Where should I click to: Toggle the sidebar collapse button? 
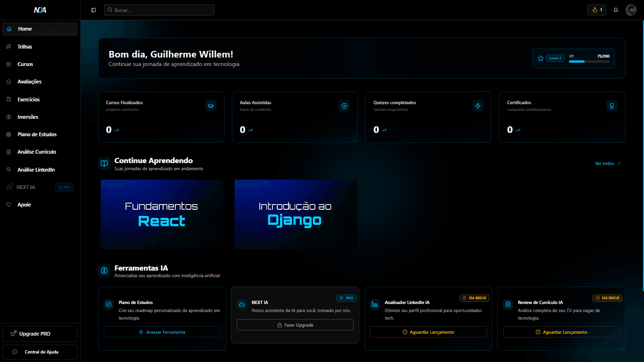(93, 10)
